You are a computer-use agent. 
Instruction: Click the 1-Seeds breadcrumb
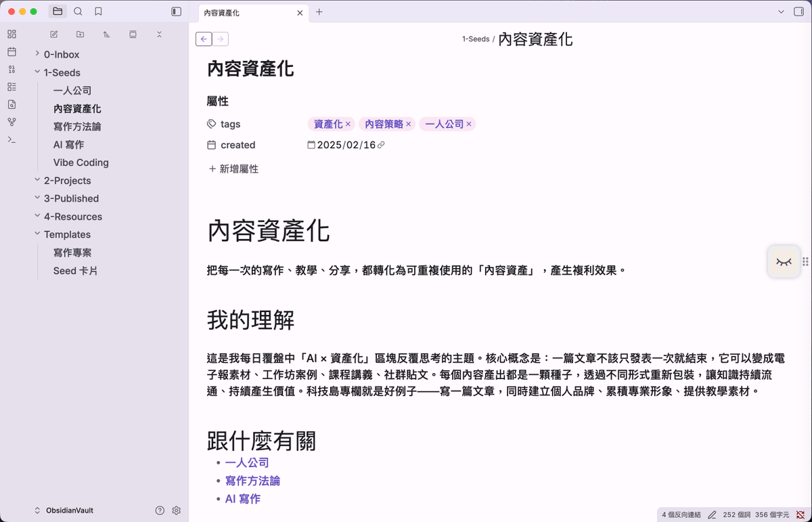476,39
